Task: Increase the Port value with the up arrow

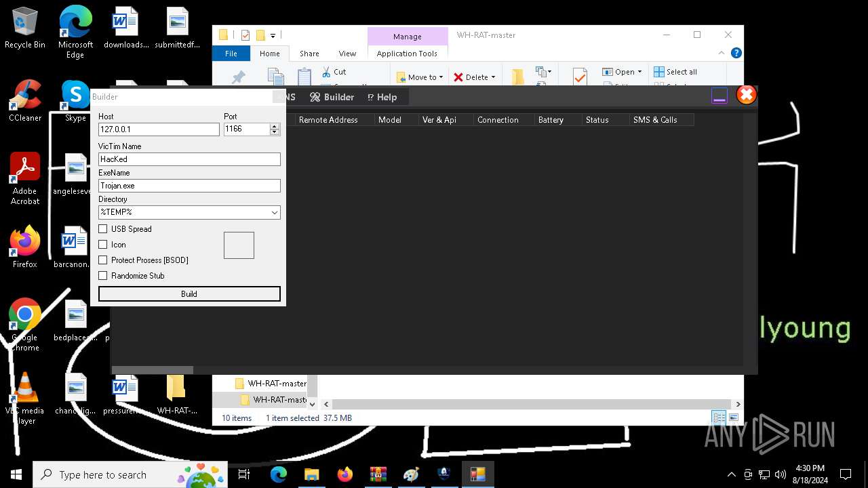Action: [x=275, y=125]
